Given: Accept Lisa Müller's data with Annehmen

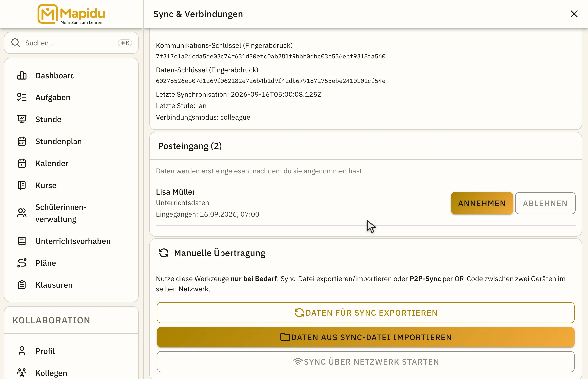Looking at the screenshot, I should pyautogui.click(x=482, y=203).
